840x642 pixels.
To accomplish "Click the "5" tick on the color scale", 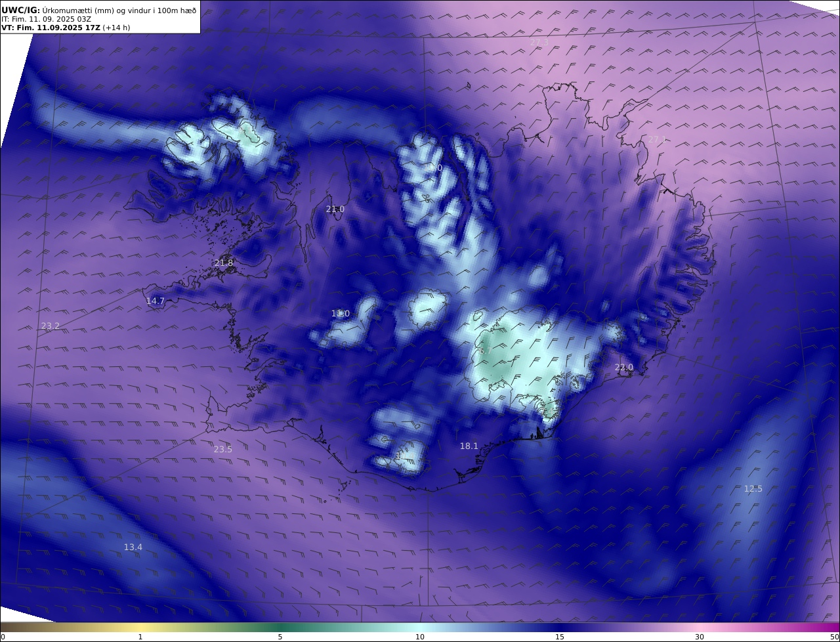I will pyautogui.click(x=280, y=637).
